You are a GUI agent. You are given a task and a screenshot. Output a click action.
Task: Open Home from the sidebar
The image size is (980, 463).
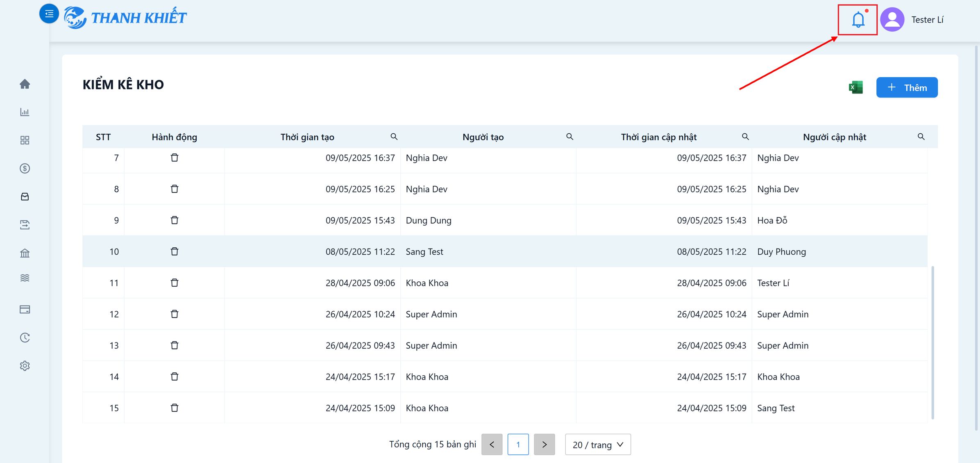(x=25, y=84)
